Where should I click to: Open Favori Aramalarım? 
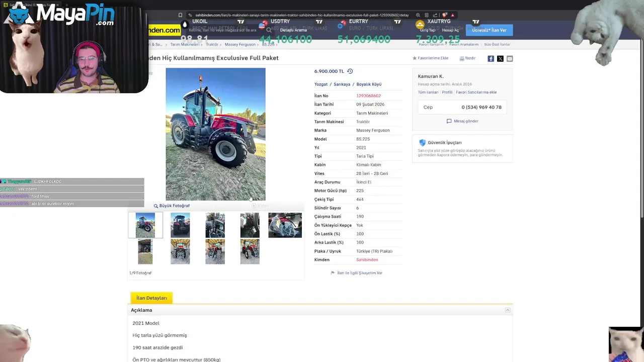coord(464,44)
